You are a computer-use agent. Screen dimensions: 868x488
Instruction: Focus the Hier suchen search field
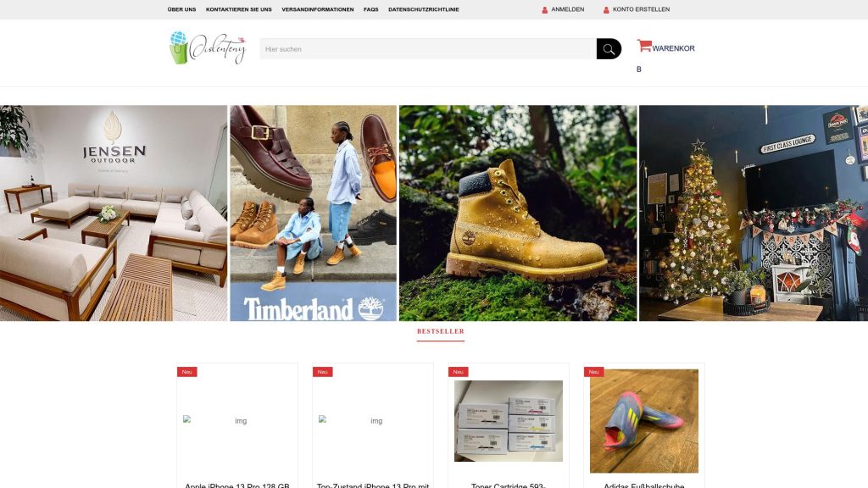tap(428, 48)
